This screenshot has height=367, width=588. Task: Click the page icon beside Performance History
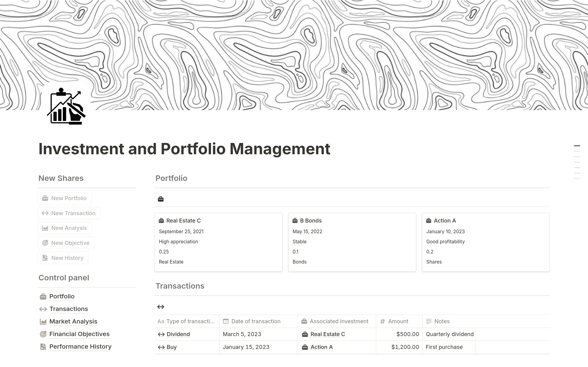(x=43, y=346)
